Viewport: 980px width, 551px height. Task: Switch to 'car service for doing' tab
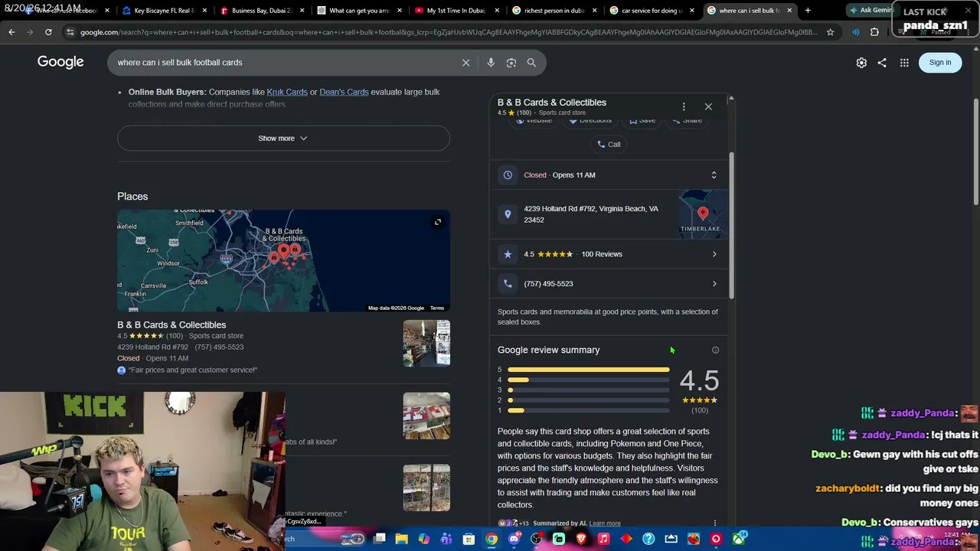coord(652,11)
